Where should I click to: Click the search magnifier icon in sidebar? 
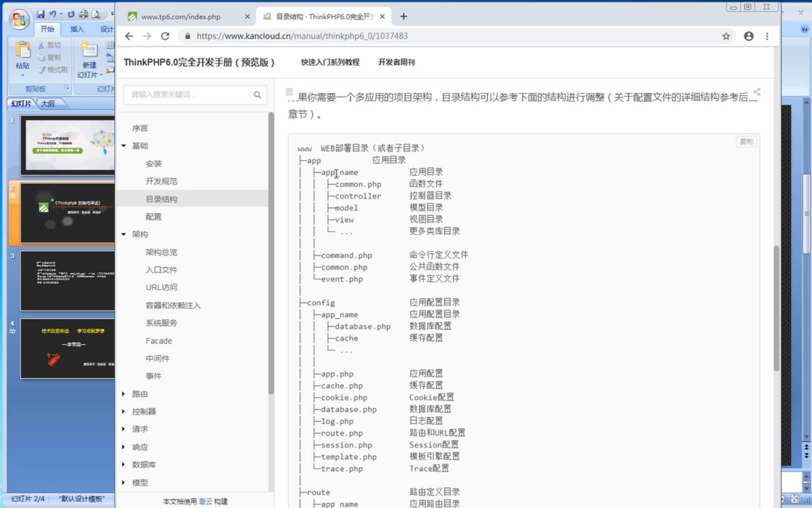click(258, 95)
